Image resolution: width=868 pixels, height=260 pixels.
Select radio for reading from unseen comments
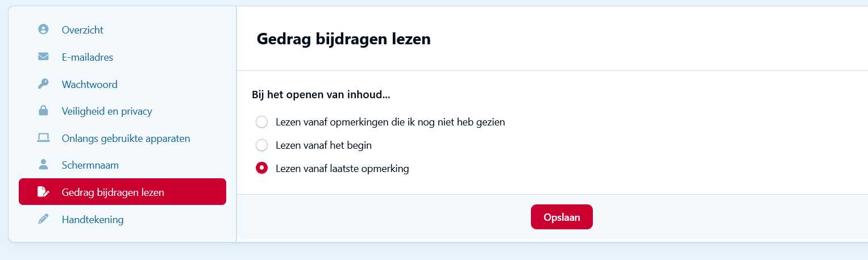pos(261,122)
